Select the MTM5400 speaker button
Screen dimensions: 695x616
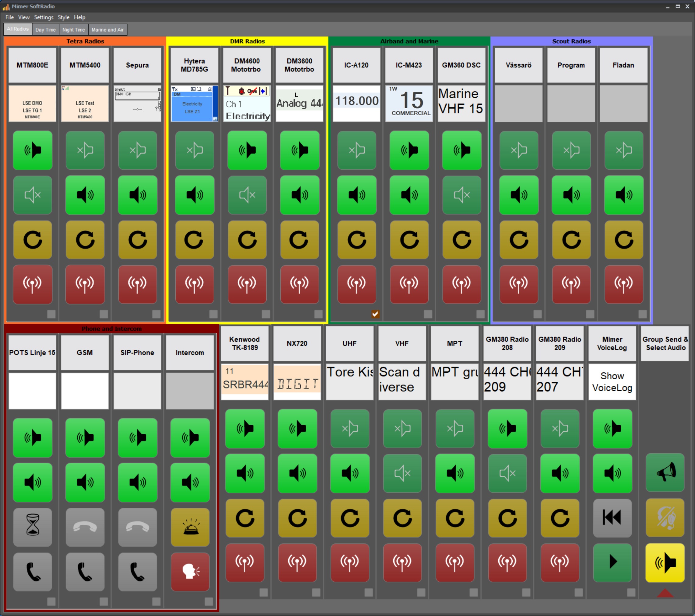pos(85,150)
